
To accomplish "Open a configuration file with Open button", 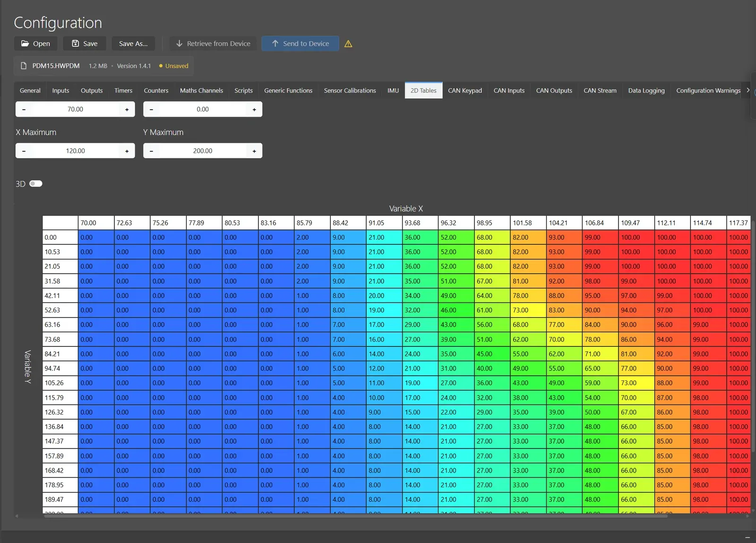I will (35, 43).
